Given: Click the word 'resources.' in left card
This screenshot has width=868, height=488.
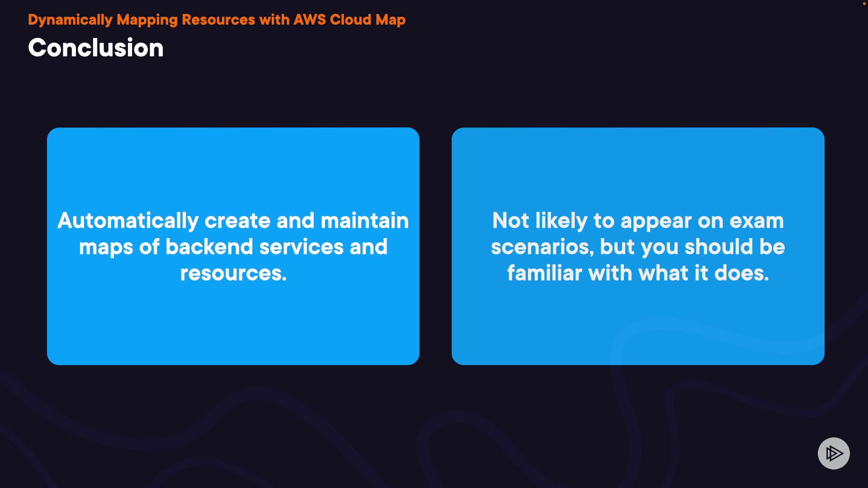Looking at the screenshot, I should pyautogui.click(x=233, y=273).
